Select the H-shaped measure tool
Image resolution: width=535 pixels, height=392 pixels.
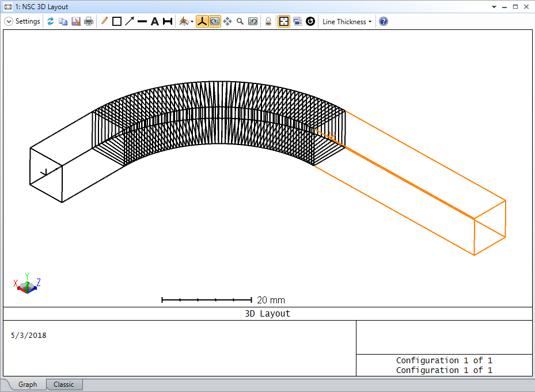point(168,21)
